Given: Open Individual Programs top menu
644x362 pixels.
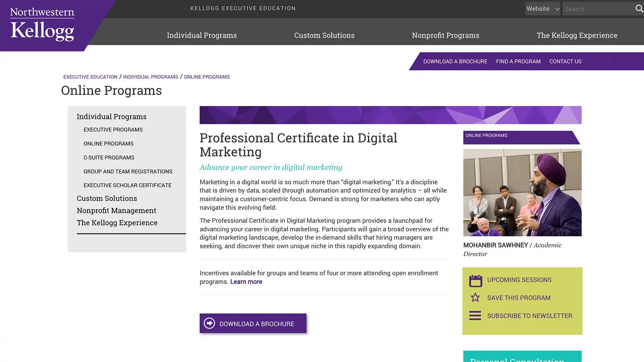Looking at the screenshot, I should (202, 35).
